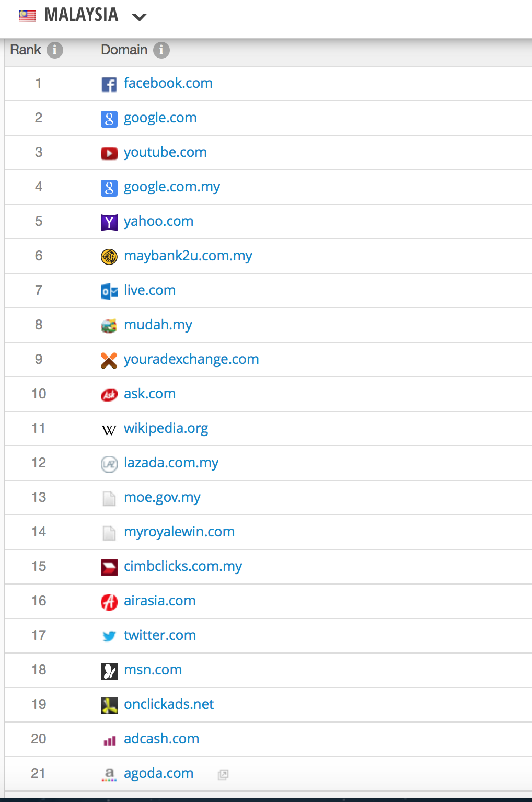Click the AirAsia red logo icon

(109, 602)
